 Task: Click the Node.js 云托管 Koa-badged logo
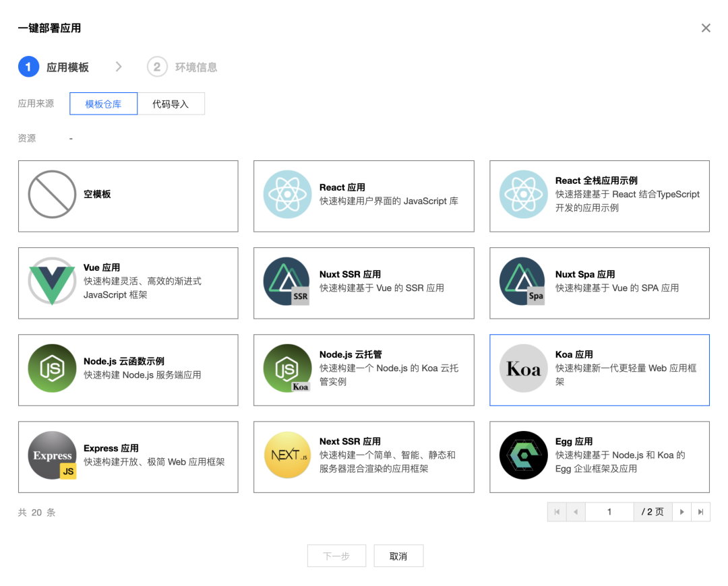(x=287, y=368)
